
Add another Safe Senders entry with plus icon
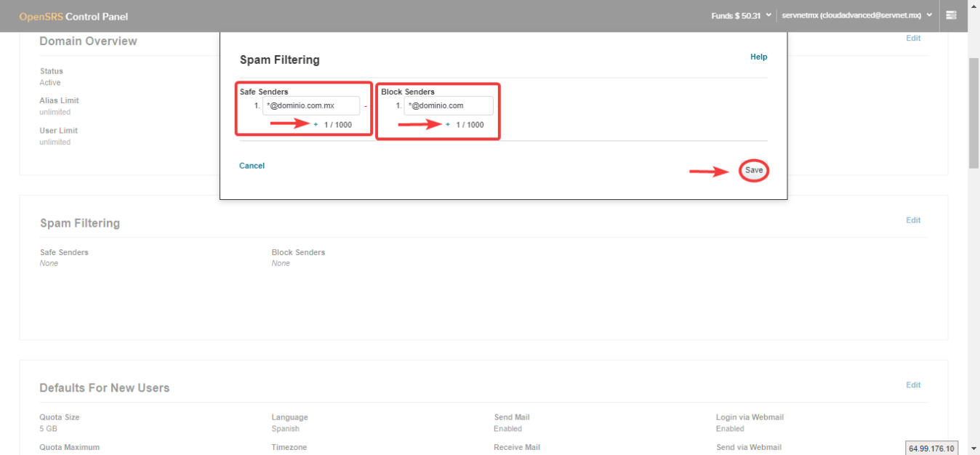[316, 125]
